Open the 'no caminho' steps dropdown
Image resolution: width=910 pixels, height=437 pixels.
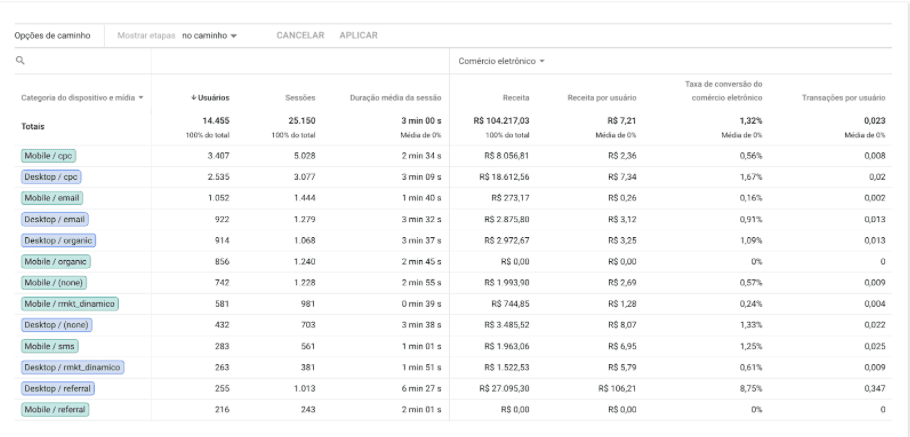pos(209,36)
